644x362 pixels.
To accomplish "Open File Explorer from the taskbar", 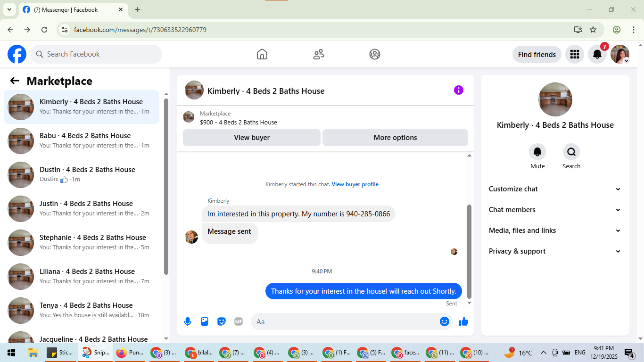I will [x=33, y=353].
